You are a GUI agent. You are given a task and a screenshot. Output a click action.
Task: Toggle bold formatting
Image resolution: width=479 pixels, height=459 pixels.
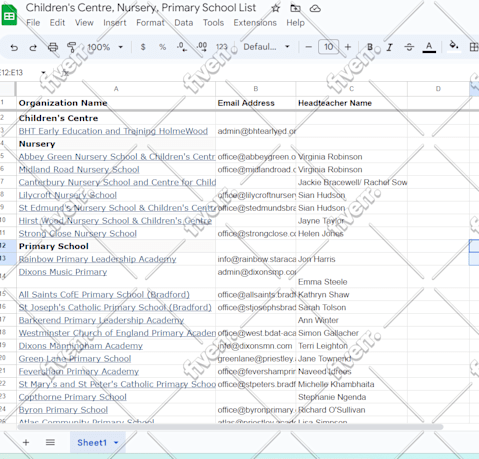coord(370,47)
